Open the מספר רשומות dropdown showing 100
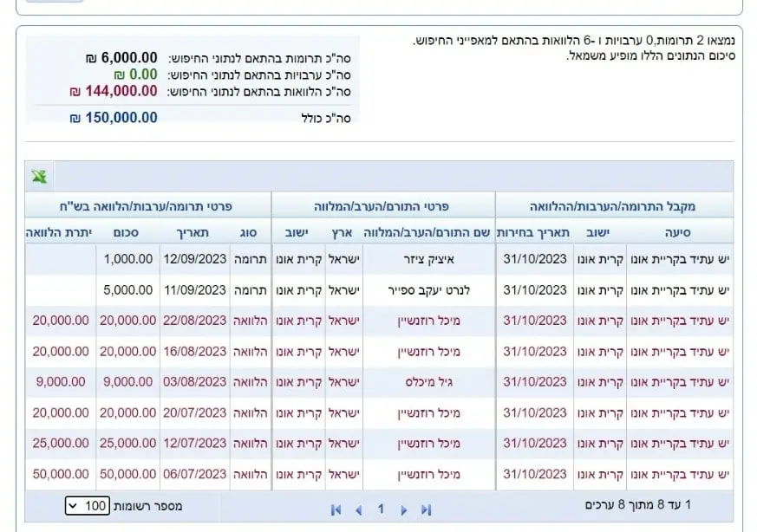757x532 pixels. tap(88, 505)
